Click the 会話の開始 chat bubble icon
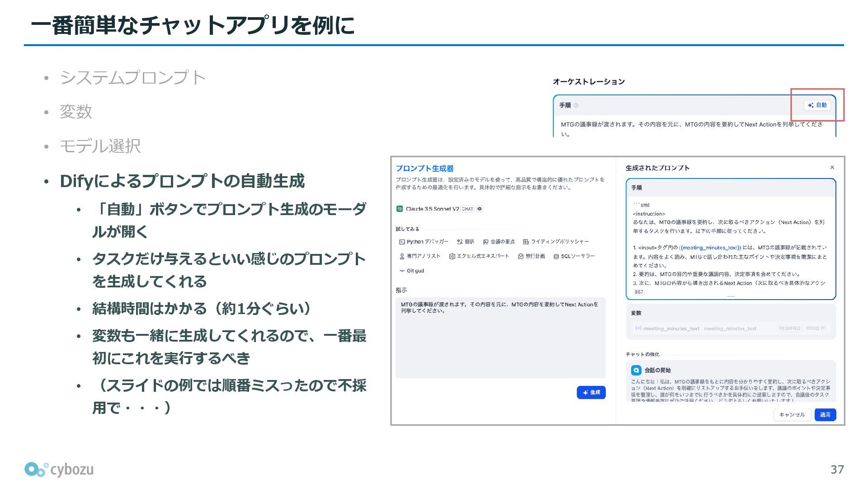This screenshot has height=488, width=868. (636, 370)
